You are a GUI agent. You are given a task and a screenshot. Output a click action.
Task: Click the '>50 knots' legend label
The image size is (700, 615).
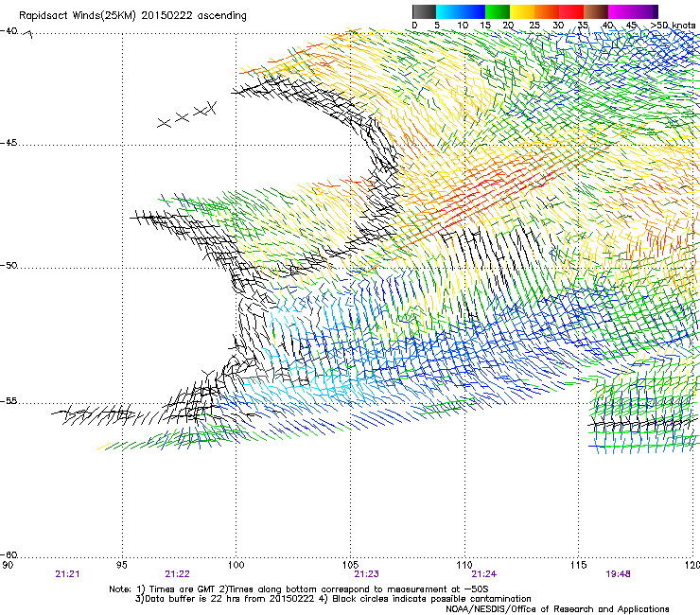pyautogui.click(x=673, y=26)
